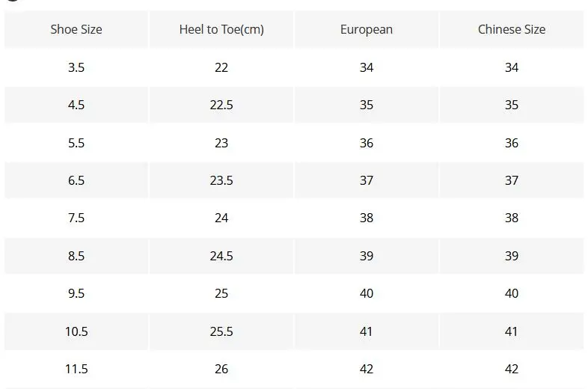Select the 23.5 heel to toe value
588x389 pixels.
click(221, 180)
